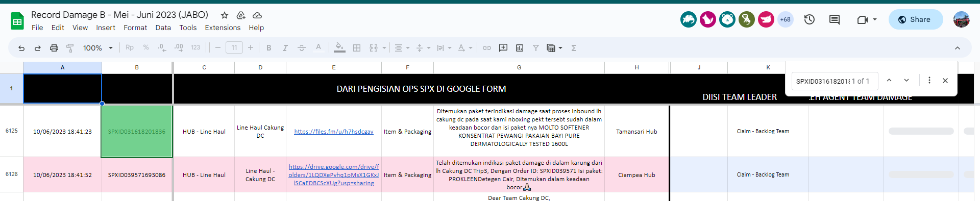
Task: Go to previous find result
Action: [889, 81]
